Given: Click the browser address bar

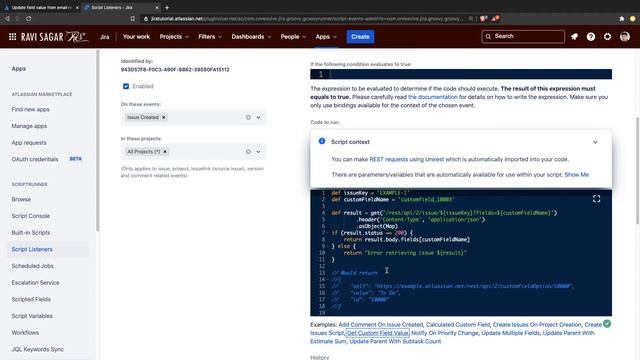Looking at the screenshot, I should coord(306,18).
